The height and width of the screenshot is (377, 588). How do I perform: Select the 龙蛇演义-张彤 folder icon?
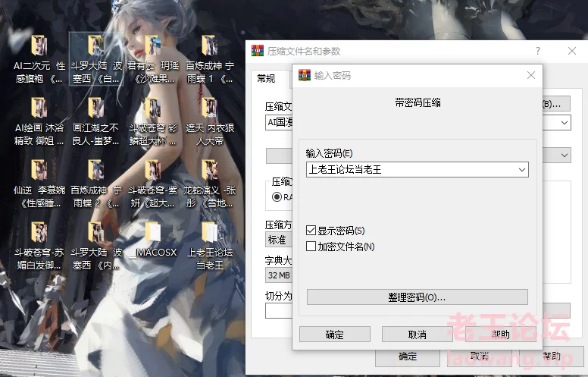[210, 170]
